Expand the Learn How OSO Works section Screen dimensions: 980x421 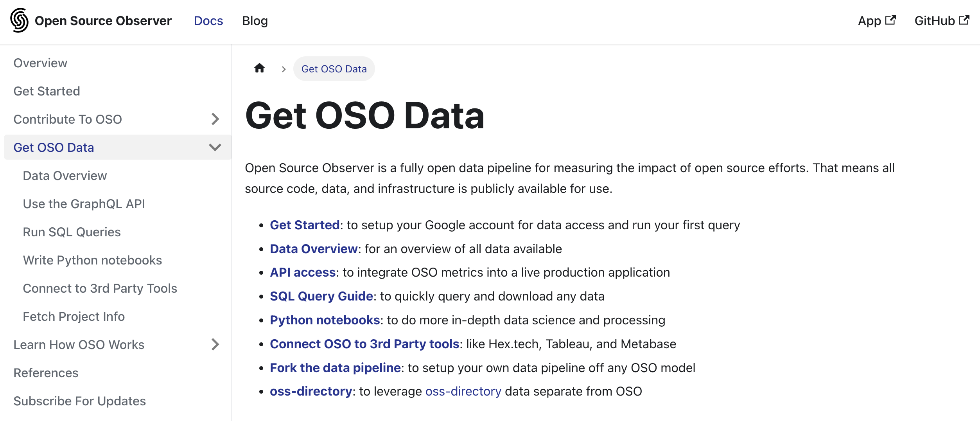click(x=215, y=344)
